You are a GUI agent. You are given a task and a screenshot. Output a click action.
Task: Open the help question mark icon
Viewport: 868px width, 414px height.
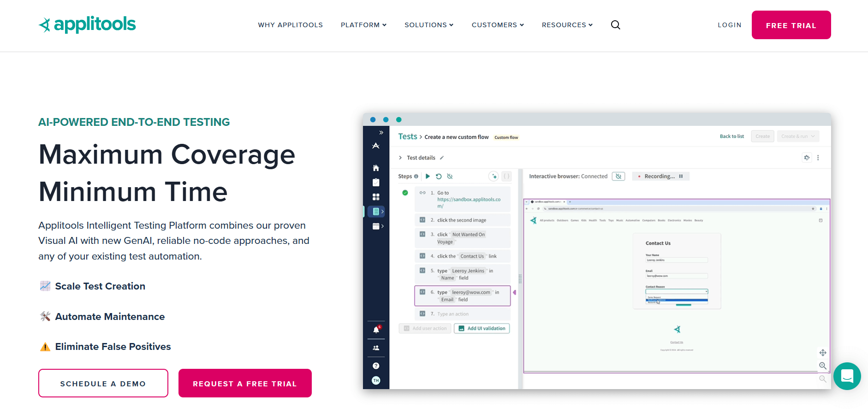point(376,366)
